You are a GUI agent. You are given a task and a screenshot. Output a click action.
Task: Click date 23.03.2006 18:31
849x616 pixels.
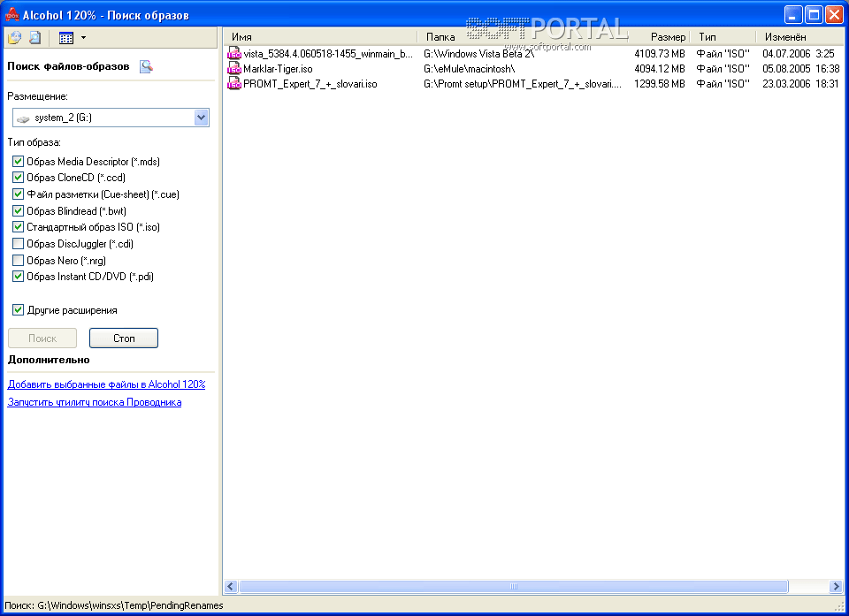click(800, 84)
